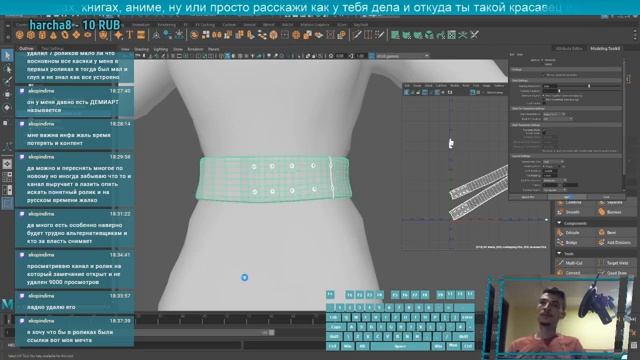640x360 pixels.
Task: Click Combine in Modeling Toolkit
Action: [573, 202]
